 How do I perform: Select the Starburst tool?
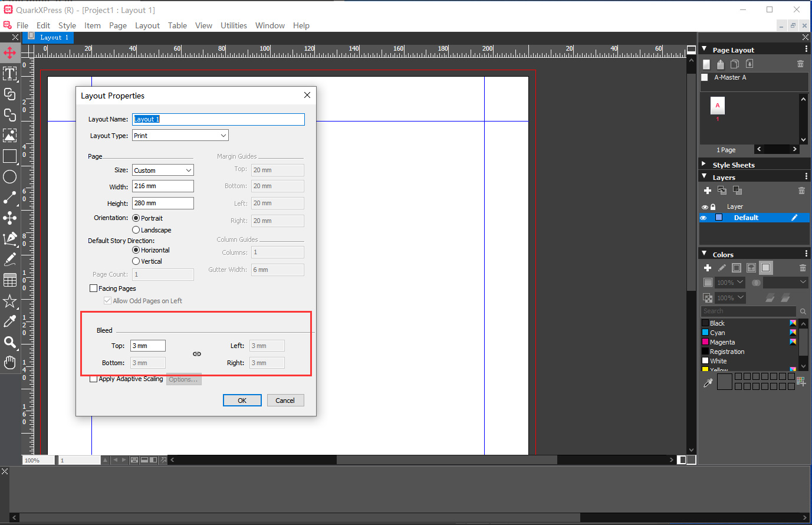coord(10,301)
